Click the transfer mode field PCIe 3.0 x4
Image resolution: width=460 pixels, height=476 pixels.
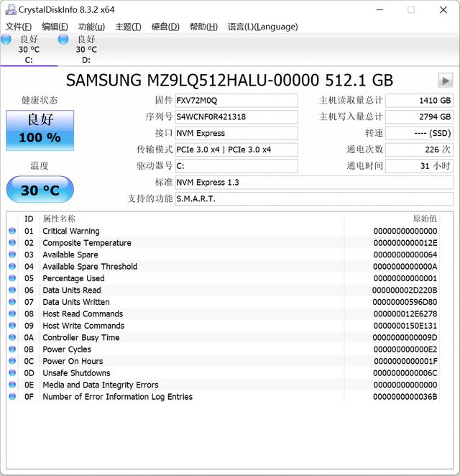[236, 150]
